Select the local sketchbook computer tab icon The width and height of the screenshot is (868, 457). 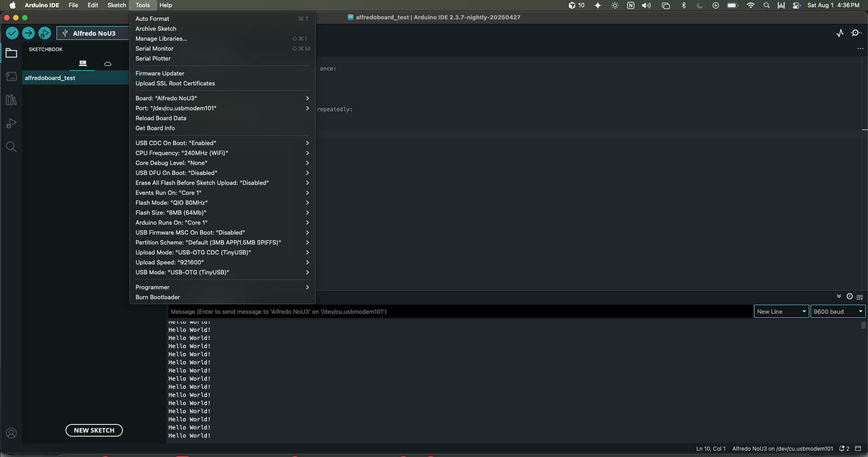click(83, 63)
